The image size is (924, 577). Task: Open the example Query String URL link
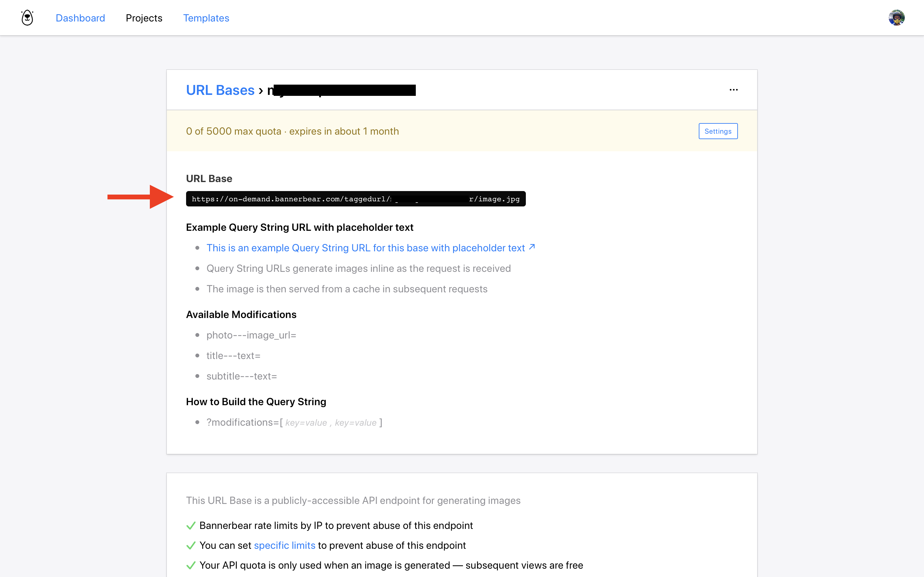365,248
